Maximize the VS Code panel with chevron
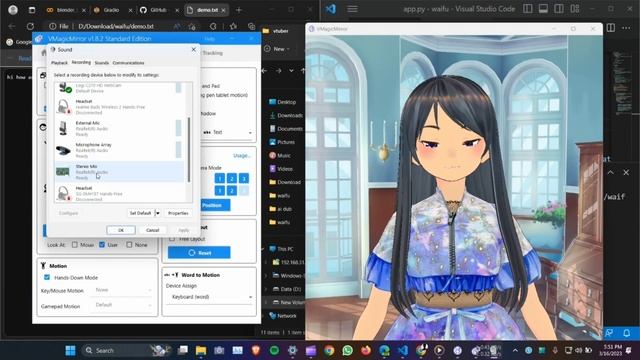The height and width of the screenshot is (360, 640). 610,173
